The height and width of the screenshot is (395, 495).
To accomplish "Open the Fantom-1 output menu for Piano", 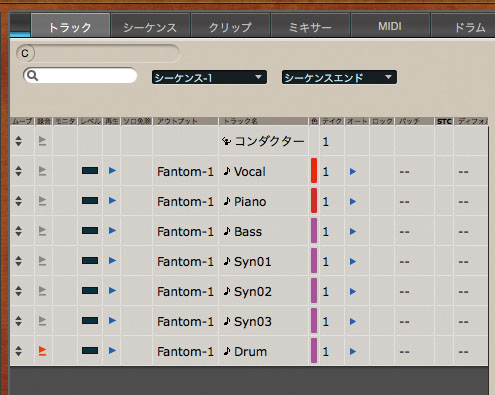I will pyautogui.click(x=185, y=202).
